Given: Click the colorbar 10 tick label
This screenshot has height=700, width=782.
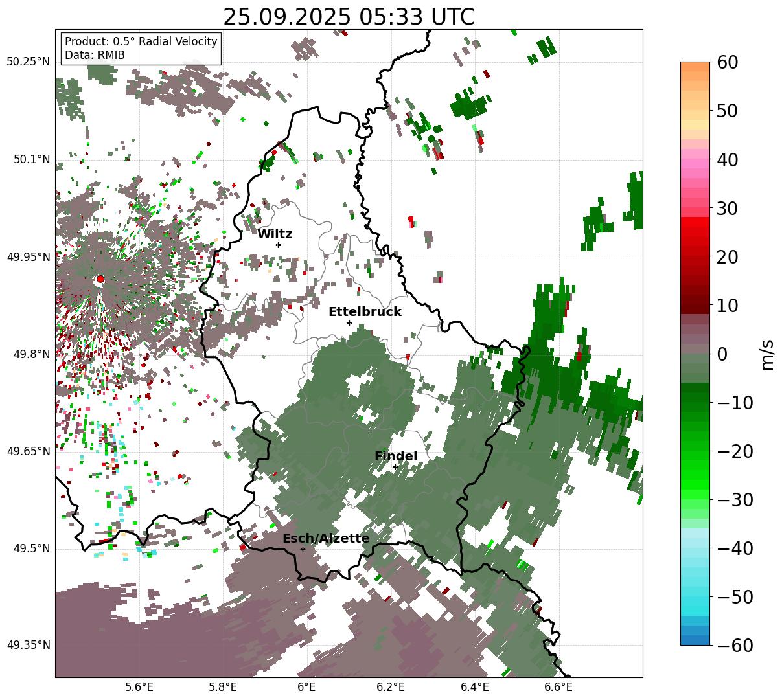Looking at the screenshot, I should point(726,305).
